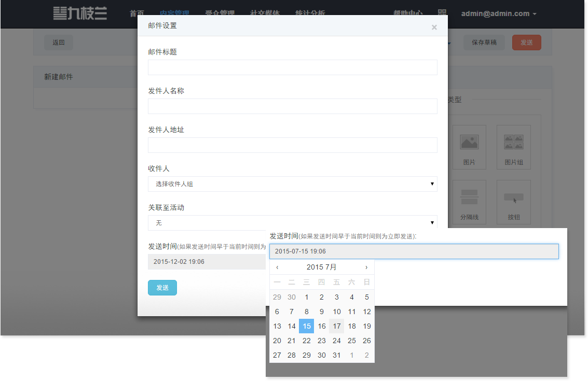
Task: Open the 选择收件人组 dropdown
Action: coord(293,184)
